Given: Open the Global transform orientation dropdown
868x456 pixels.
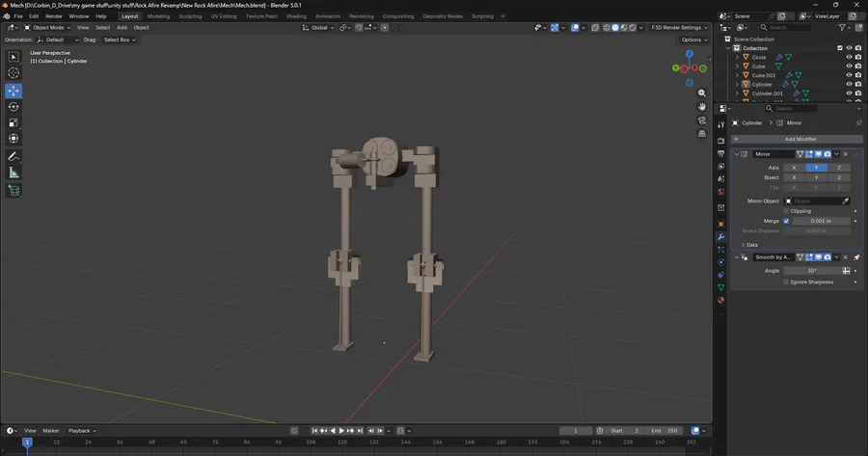Looking at the screenshot, I should (x=318, y=27).
